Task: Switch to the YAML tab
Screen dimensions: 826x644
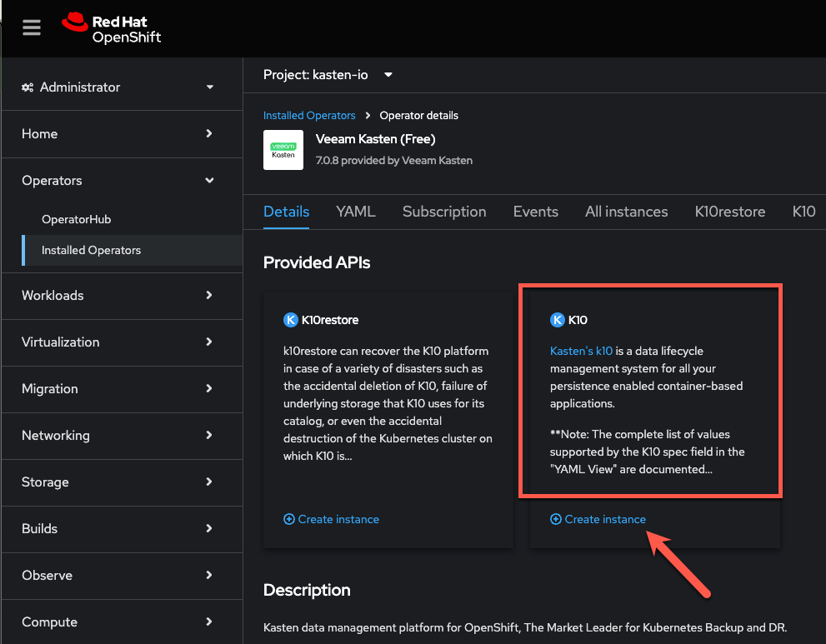Action: click(x=356, y=212)
